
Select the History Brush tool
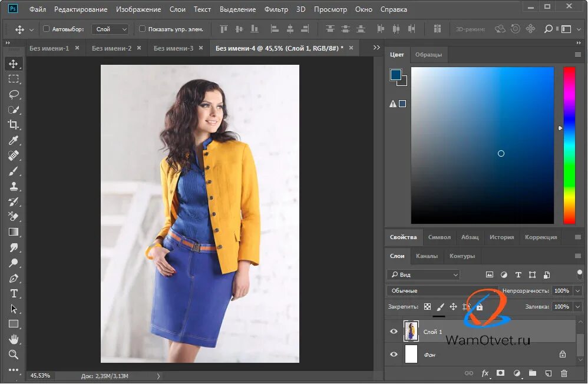[14, 202]
